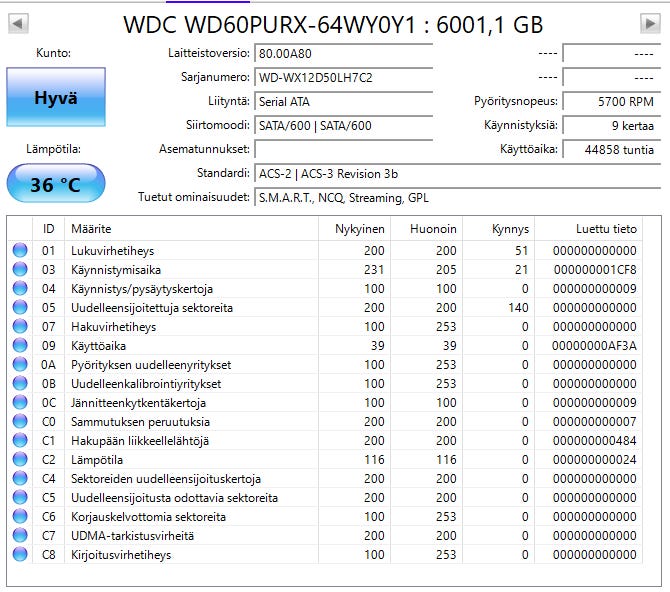Select the Uudelleenkalibrointiyritykset attribute name

(x=146, y=384)
